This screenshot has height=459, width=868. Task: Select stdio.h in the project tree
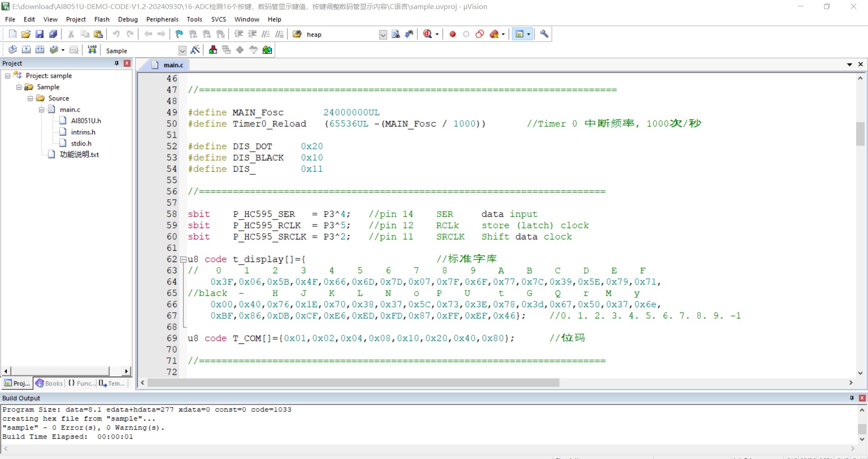pyautogui.click(x=81, y=143)
